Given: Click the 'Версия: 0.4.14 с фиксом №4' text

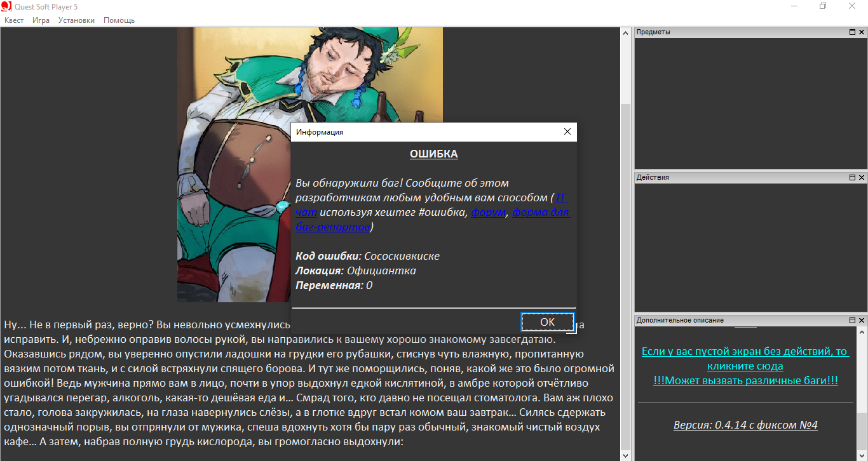Looking at the screenshot, I should (x=745, y=425).
